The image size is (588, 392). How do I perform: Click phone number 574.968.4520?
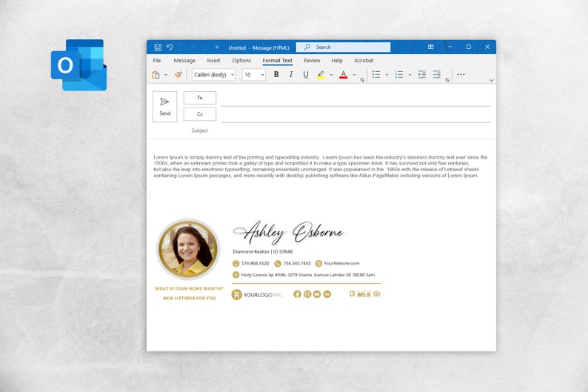point(255,263)
